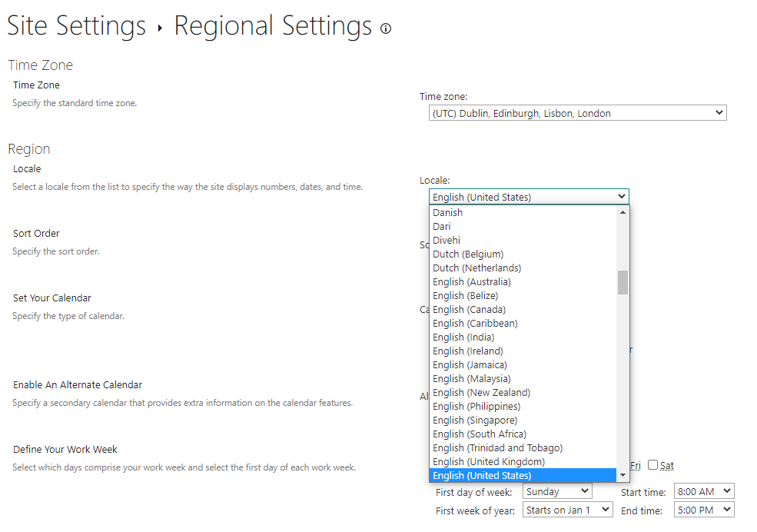Open the Time zone dropdown

577,113
